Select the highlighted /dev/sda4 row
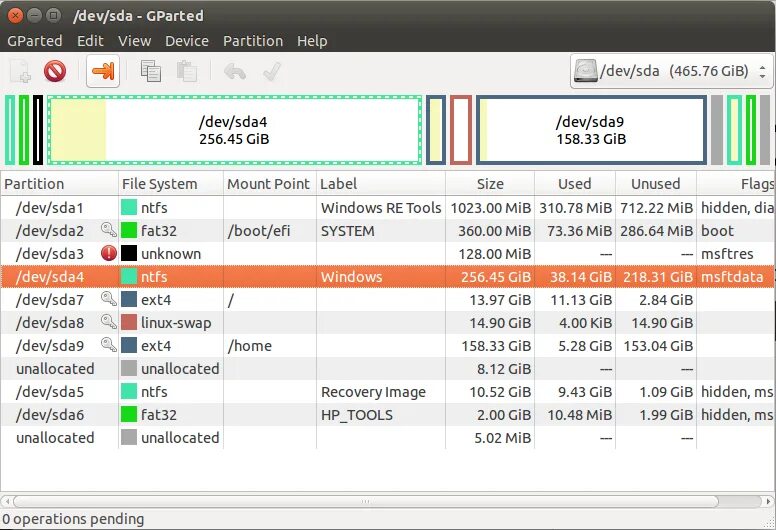Screen dimensions: 776x530 pos(388,277)
